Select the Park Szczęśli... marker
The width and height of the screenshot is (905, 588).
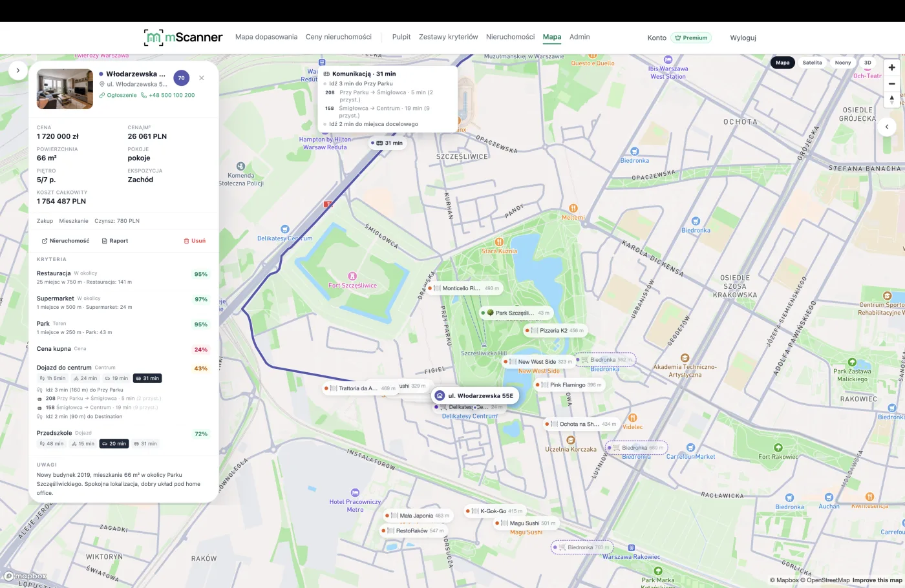(x=516, y=313)
